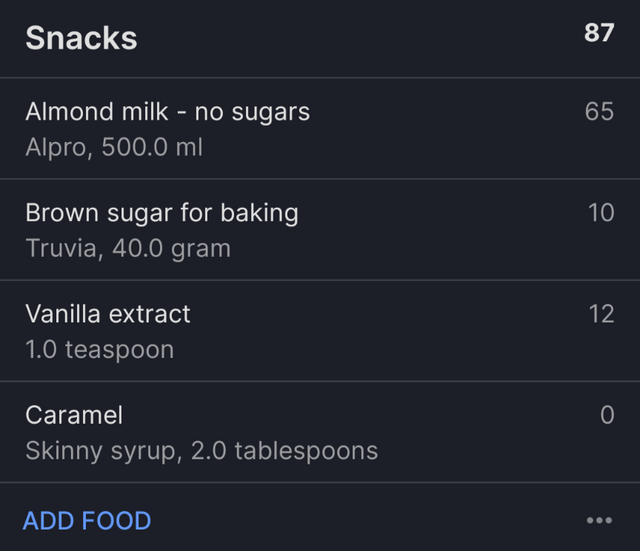The width and height of the screenshot is (640, 551).
Task: Tap the 500.0 ml serving amount
Action: 153,148
